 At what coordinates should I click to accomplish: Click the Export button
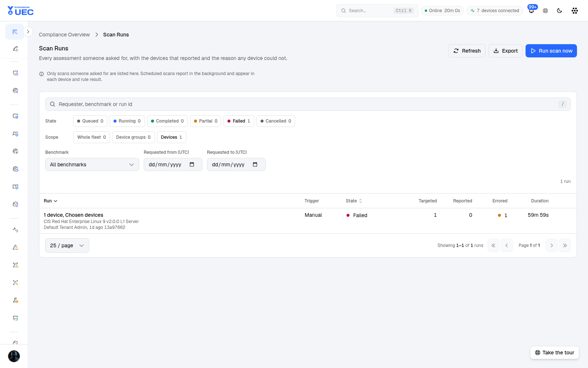(505, 51)
